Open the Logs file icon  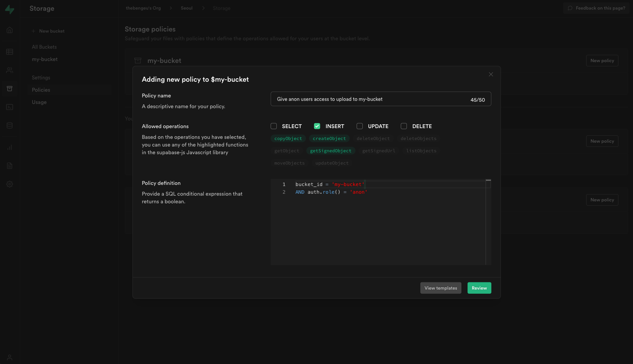[x=9, y=165]
